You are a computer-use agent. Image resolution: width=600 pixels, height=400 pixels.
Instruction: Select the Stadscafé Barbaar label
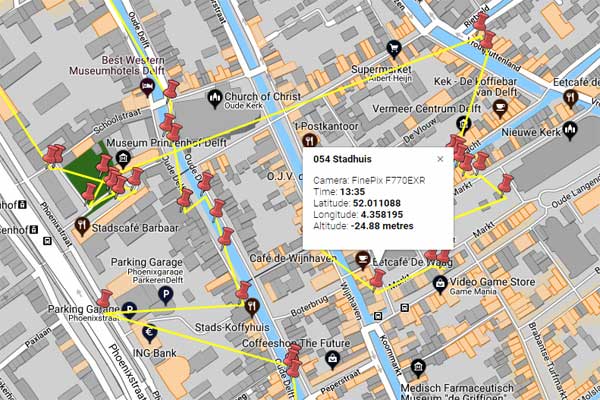click(135, 228)
